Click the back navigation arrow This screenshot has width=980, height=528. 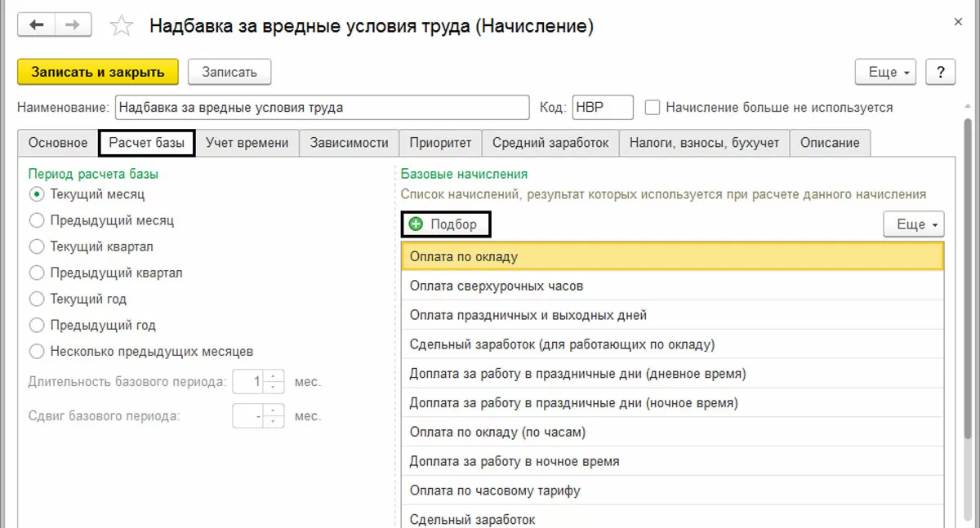37,25
